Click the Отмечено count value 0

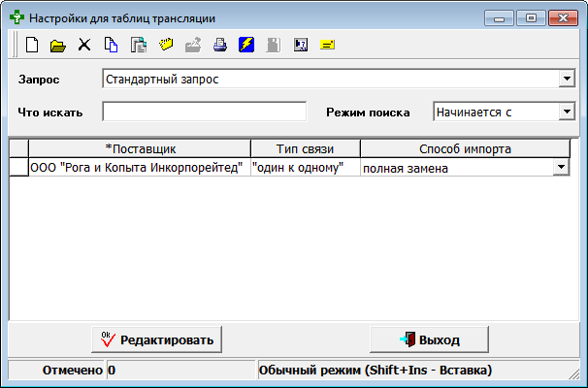[112, 371]
